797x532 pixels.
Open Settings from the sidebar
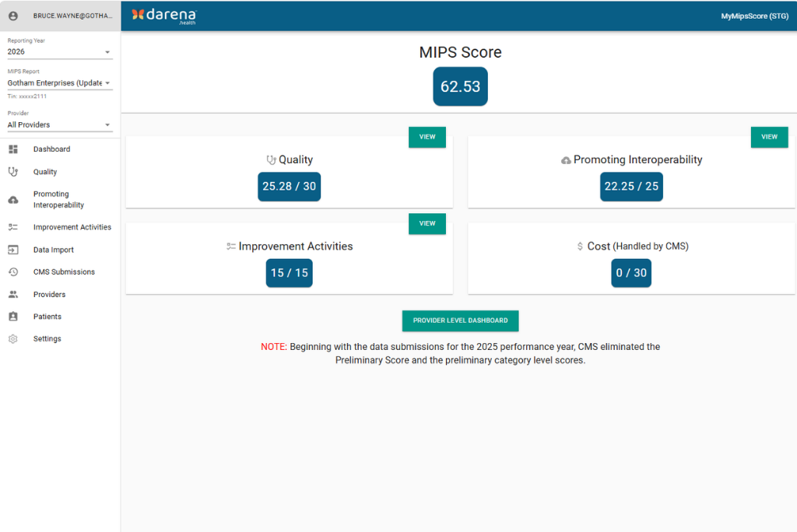click(60, 339)
